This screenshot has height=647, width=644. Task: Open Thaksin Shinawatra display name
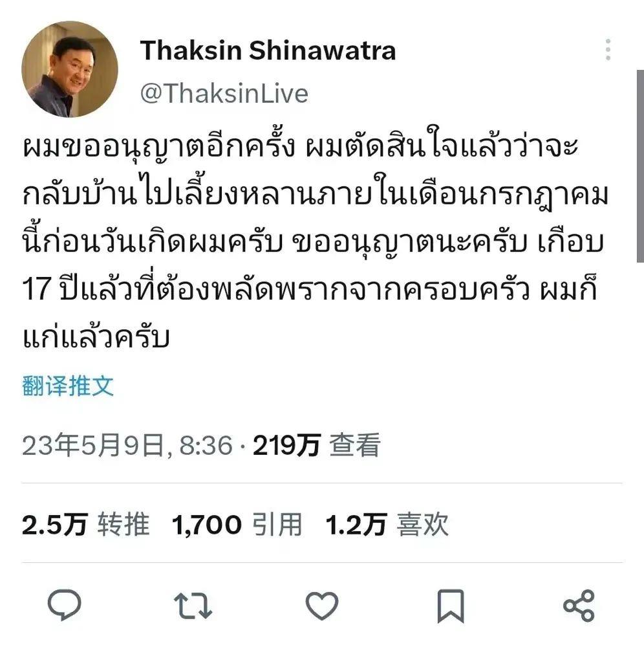pos(268,50)
